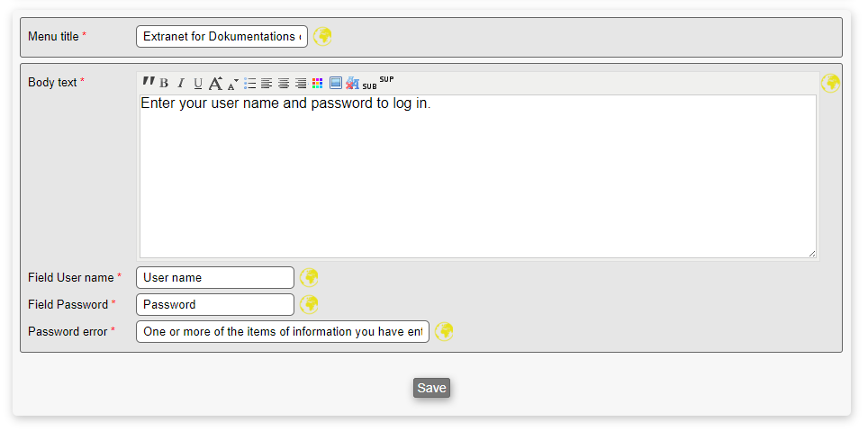
Task: Insert an image using picture icon
Action: tap(336, 84)
